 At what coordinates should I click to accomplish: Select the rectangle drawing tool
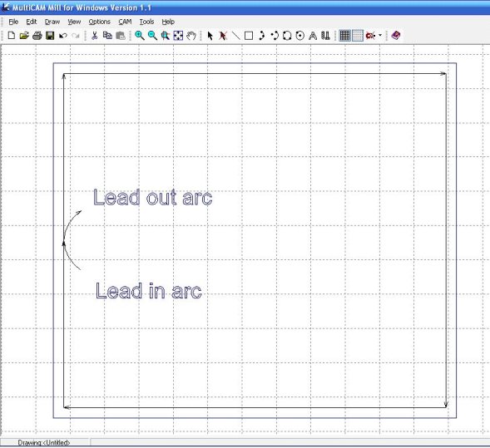coord(249,36)
